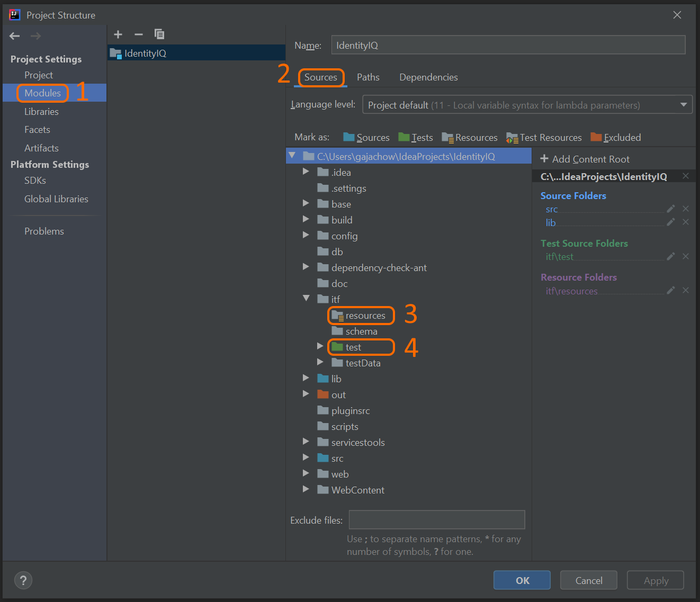Add a new module with plus icon
The image size is (700, 602).
(x=118, y=34)
